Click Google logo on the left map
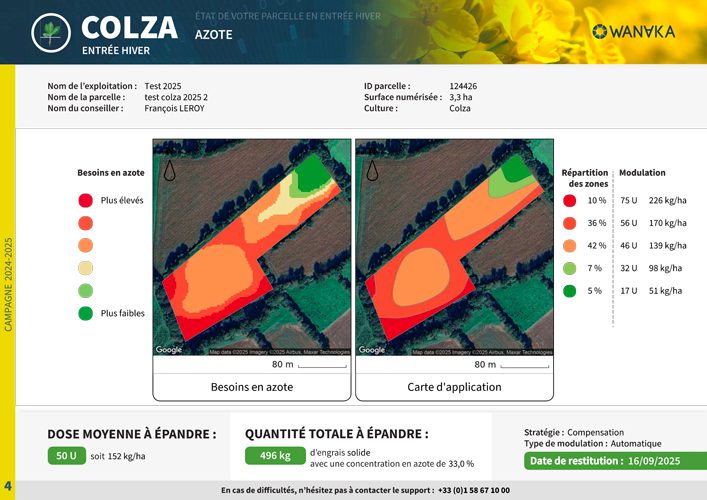 [169, 350]
